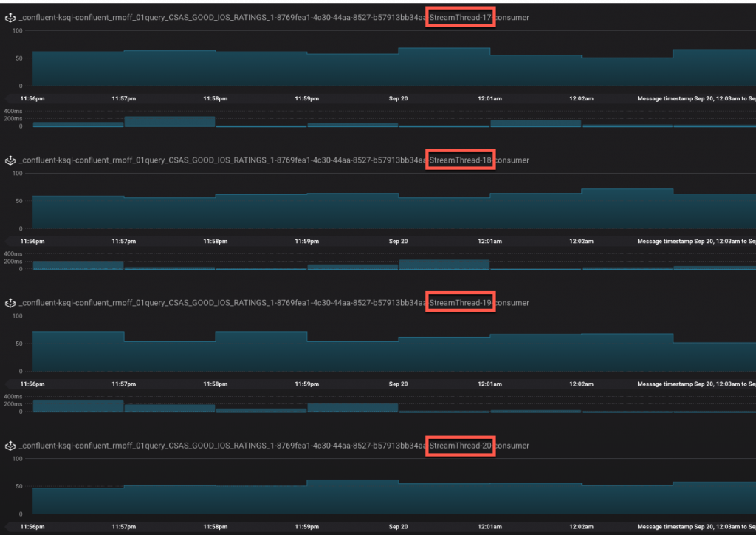Click the Message timestamp range on the first chart

click(x=694, y=98)
